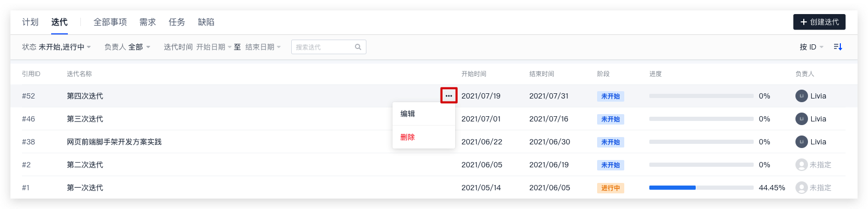Viewport: 868px width, 209px height.
Task: Click start date 2021/07/01
Action: pyautogui.click(x=481, y=119)
